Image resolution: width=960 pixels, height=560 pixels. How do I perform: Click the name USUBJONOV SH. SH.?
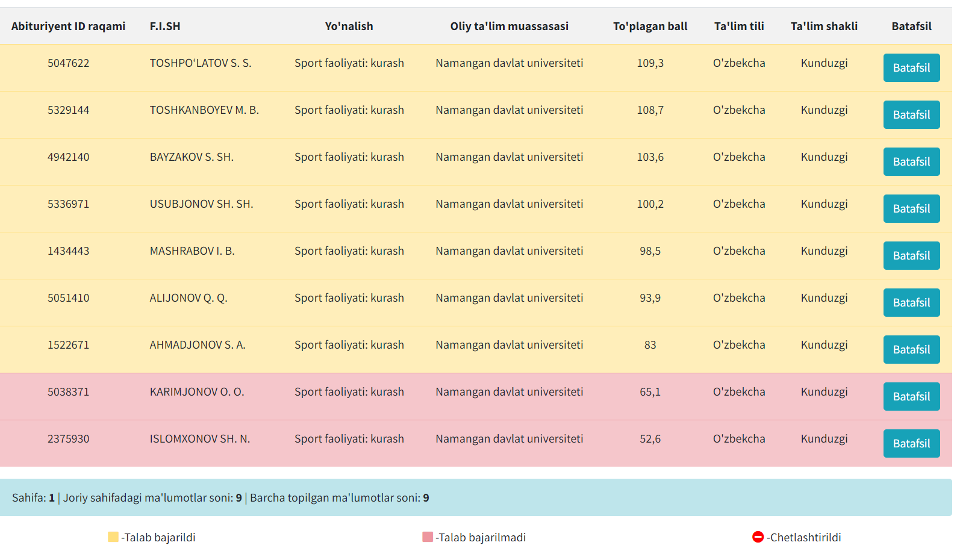click(x=201, y=204)
